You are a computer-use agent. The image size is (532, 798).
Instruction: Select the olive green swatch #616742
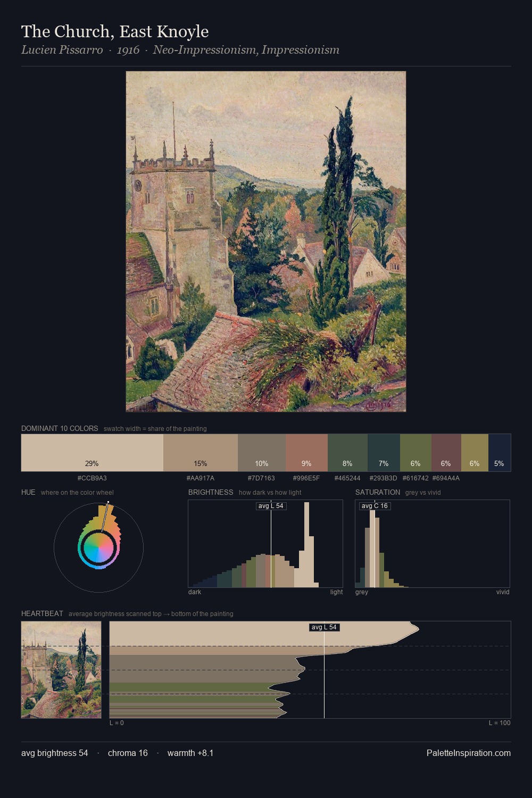coord(415,453)
